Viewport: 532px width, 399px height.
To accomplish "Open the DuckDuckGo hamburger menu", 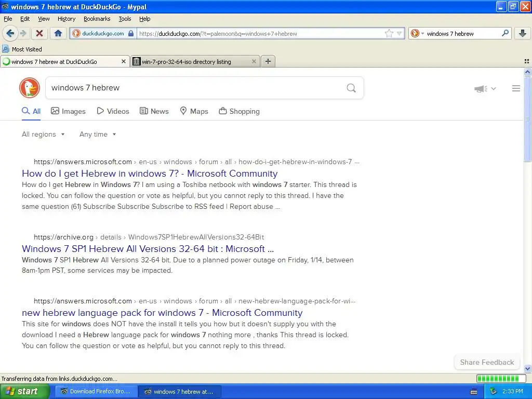I will click(516, 88).
